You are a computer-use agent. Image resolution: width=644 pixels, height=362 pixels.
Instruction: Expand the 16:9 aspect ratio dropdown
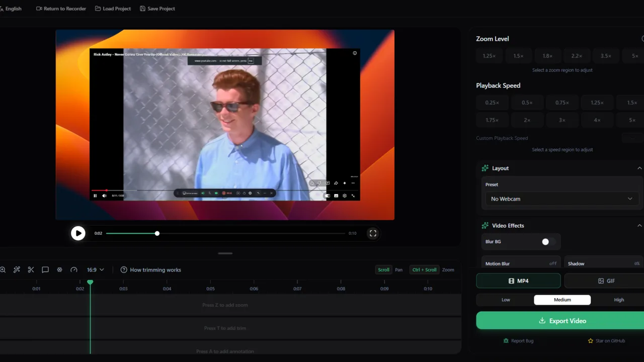pos(96,270)
